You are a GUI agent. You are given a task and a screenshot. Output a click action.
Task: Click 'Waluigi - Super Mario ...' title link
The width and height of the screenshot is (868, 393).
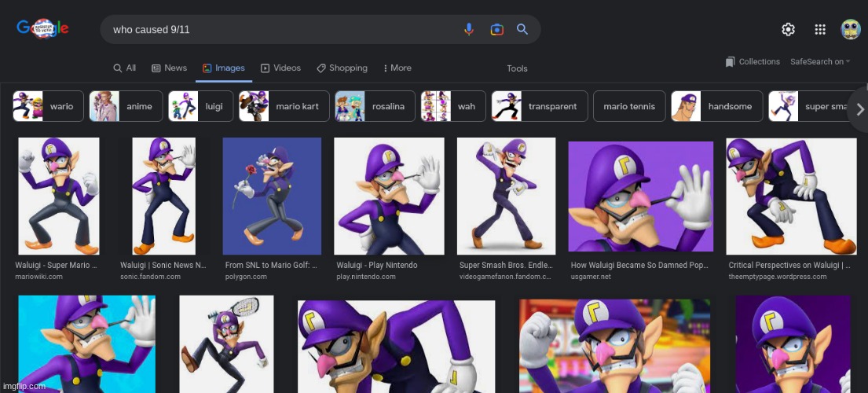(x=57, y=265)
